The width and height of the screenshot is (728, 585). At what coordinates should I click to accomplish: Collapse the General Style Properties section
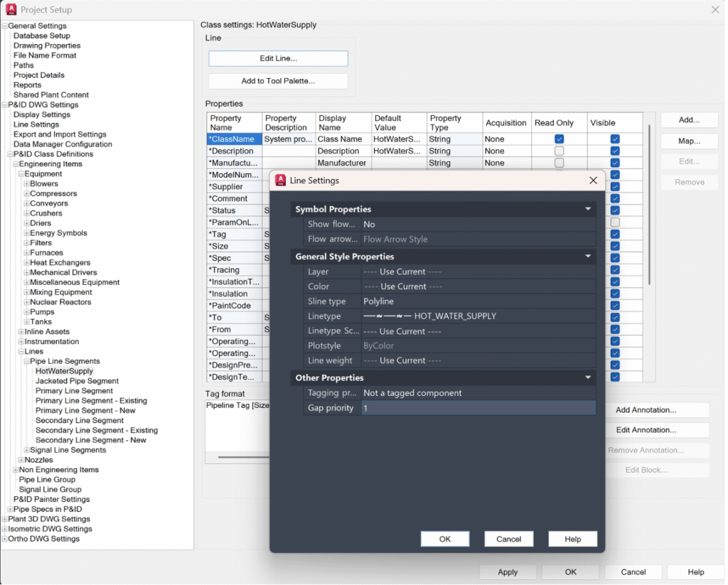[588, 257]
